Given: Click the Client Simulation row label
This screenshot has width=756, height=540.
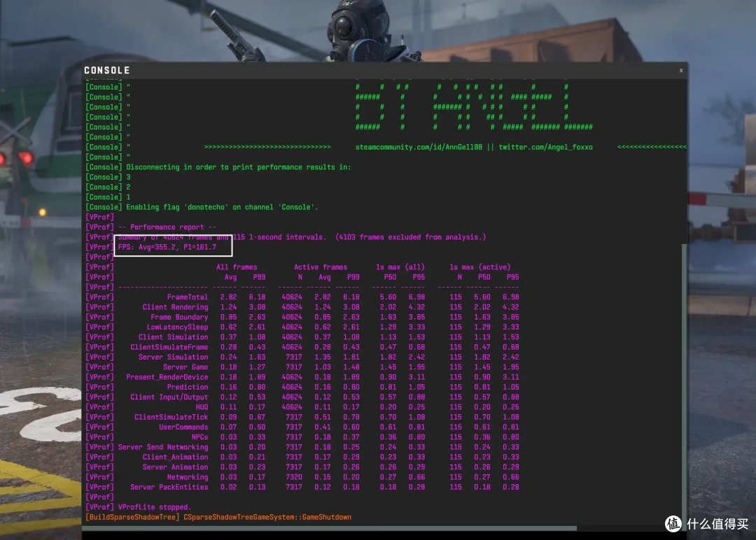Looking at the screenshot, I should 174,337.
